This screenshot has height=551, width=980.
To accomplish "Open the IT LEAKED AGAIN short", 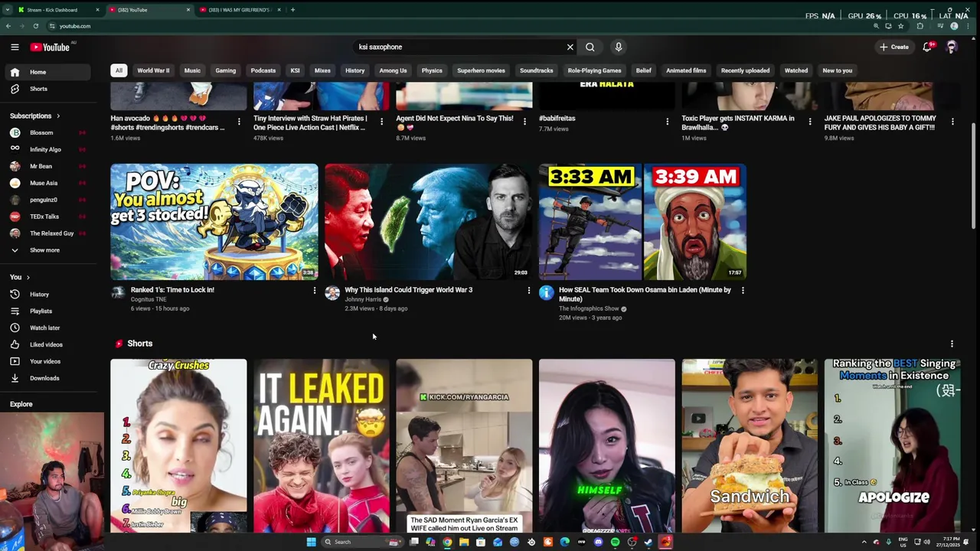I will (x=322, y=446).
